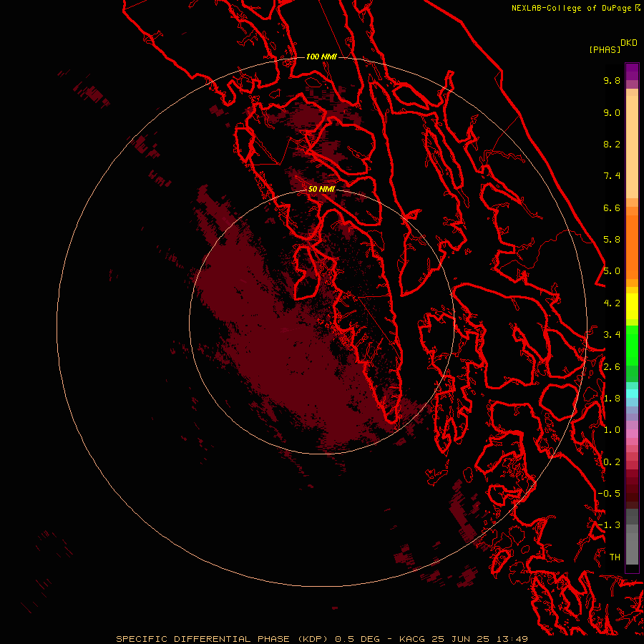Click the 4.2 scale value
The width and height of the screenshot is (644, 644).
(x=612, y=303)
